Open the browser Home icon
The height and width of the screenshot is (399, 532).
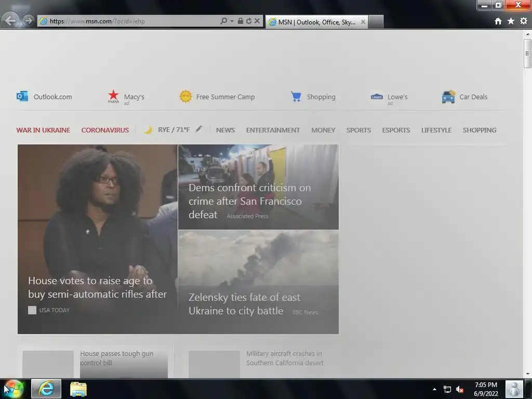(498, 21)
